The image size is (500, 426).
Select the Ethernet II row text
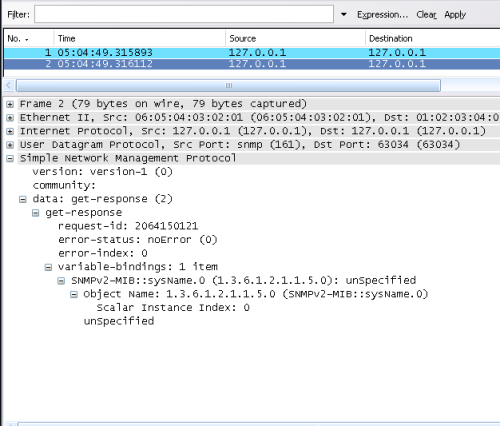pyautogui.click(x=259, y=118)
